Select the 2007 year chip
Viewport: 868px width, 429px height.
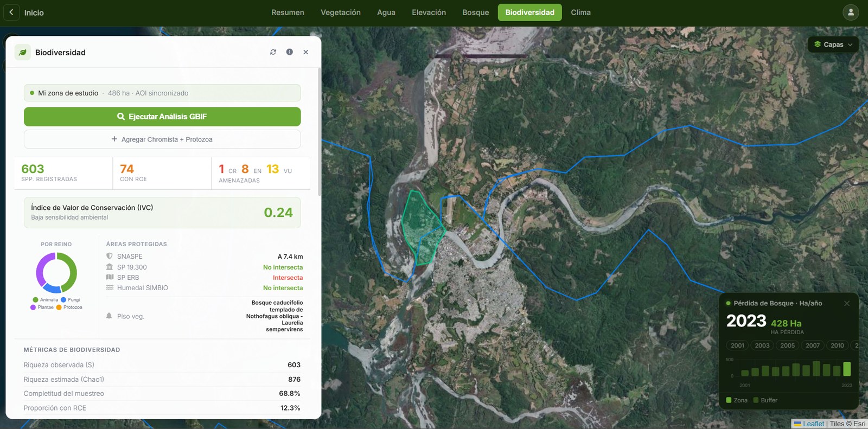click(x=813, y=345)
